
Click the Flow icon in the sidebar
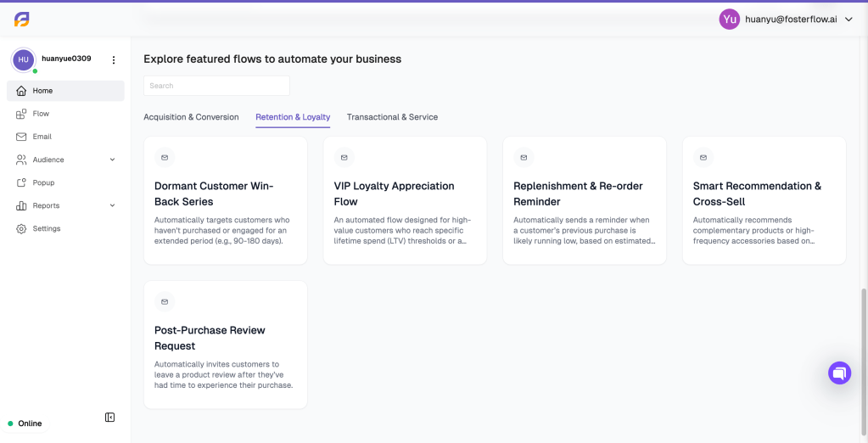[21, 114]
